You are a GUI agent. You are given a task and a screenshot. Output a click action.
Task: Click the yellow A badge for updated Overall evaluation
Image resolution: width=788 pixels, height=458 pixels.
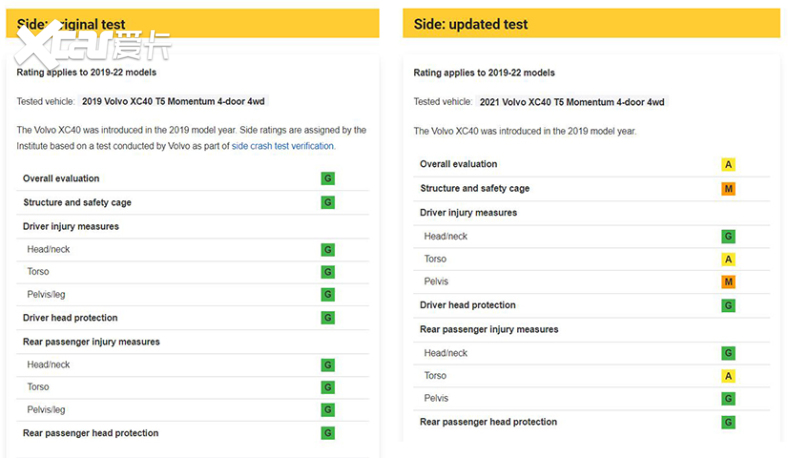point(728,164)
